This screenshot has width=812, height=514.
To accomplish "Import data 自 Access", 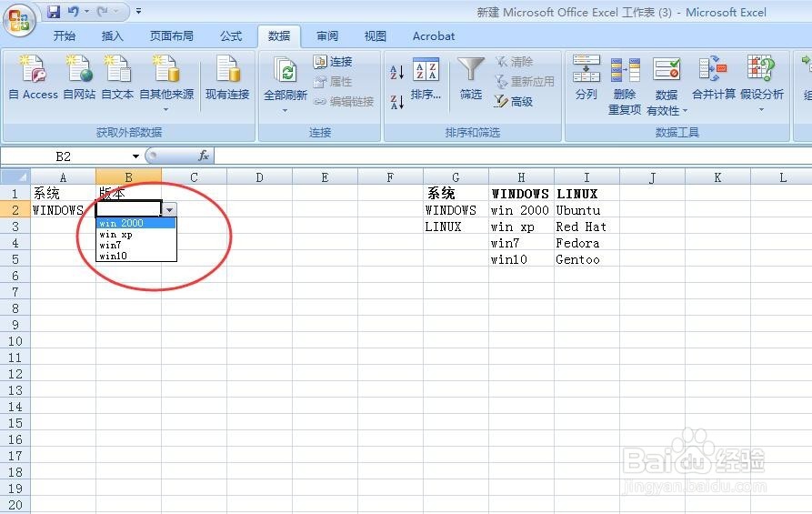I will (x=33, y=77).
